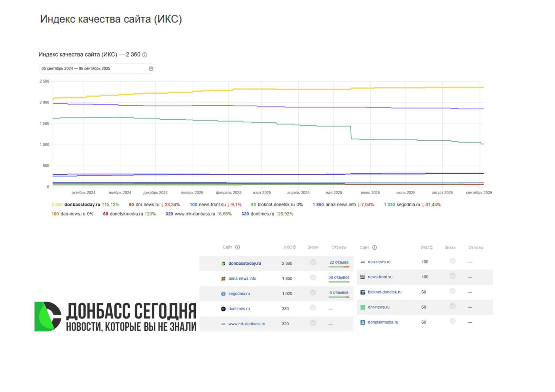555x392 pixels.
Task: Click bloknot-donetsk.ru blue favicon
Action: point(363,292)
